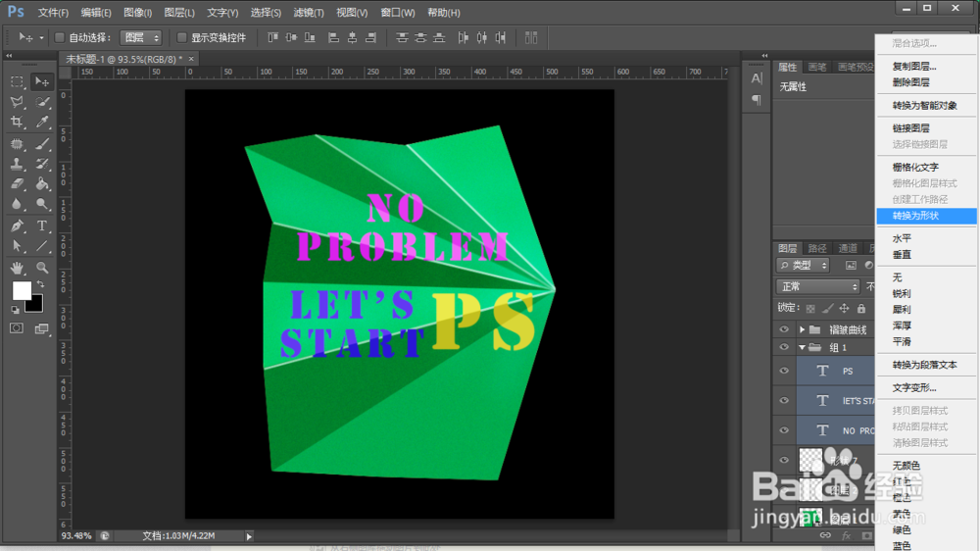Select the Line tool
Screen dimensions: 980x551
click(x=42, y=246)
